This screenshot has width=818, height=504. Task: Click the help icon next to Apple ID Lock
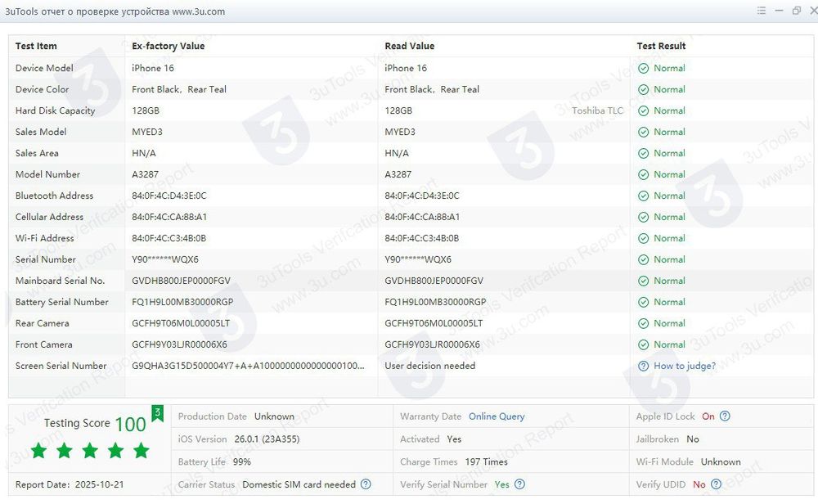click(725, 416)
